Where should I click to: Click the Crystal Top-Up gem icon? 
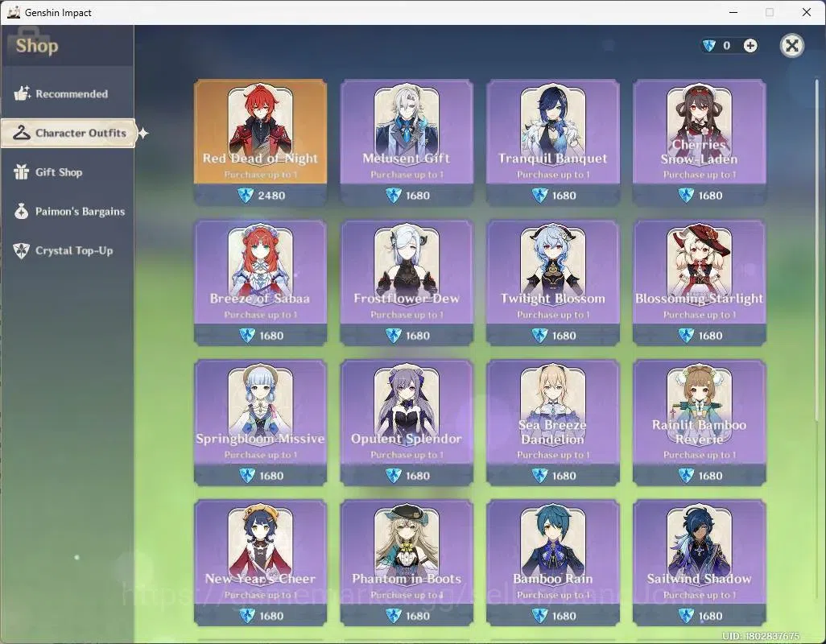click(x=21, y=250)
